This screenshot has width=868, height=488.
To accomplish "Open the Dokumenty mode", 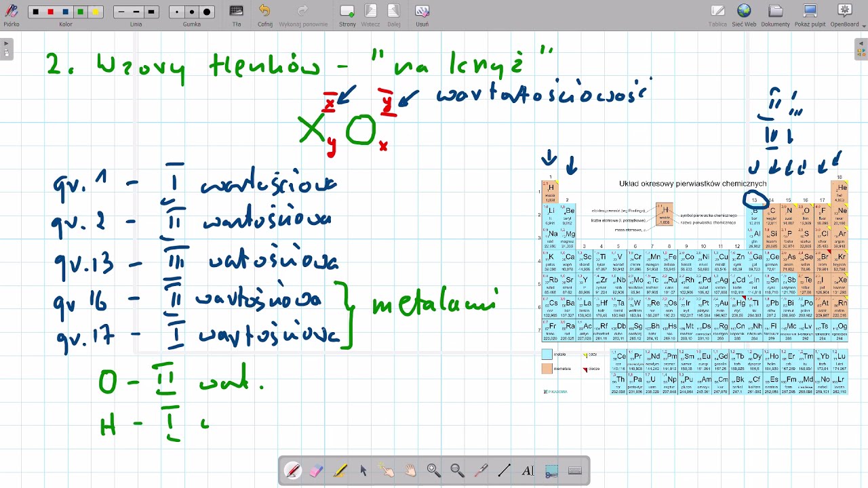I will click(775, 14).
